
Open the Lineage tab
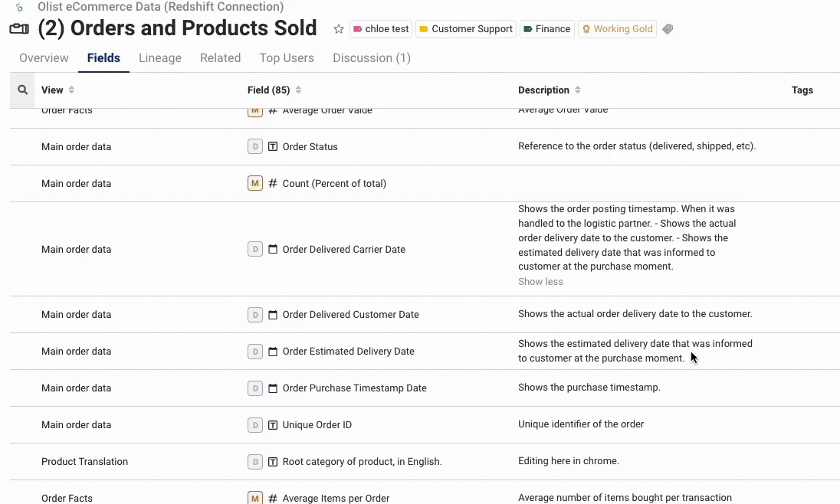pyautogui.click(x=159, y=58)
